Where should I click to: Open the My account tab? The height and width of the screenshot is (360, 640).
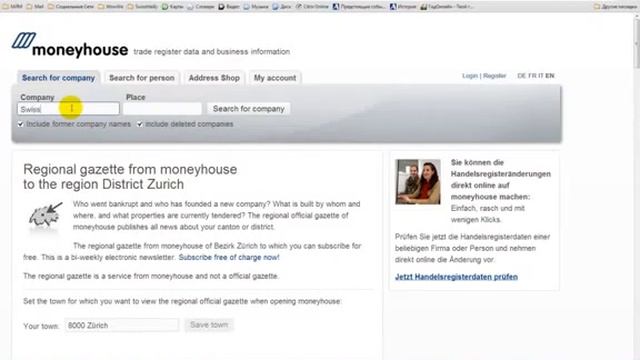[275, 78]
